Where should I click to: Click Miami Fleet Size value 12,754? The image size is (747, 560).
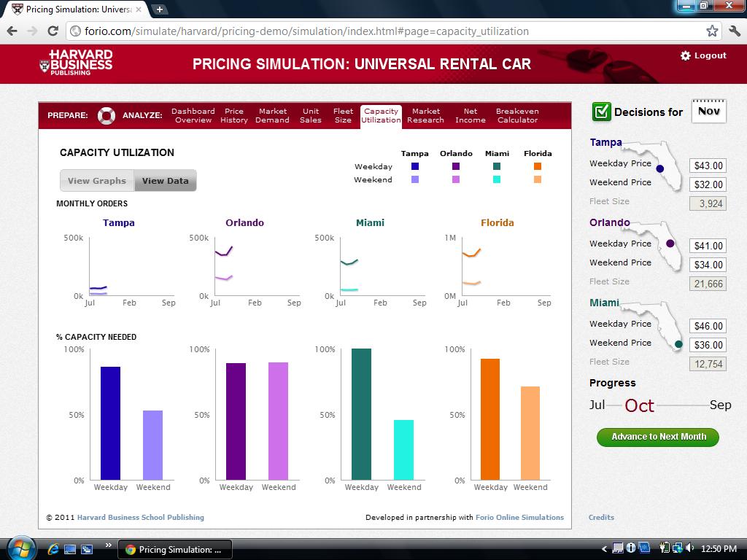coord(708,365)
